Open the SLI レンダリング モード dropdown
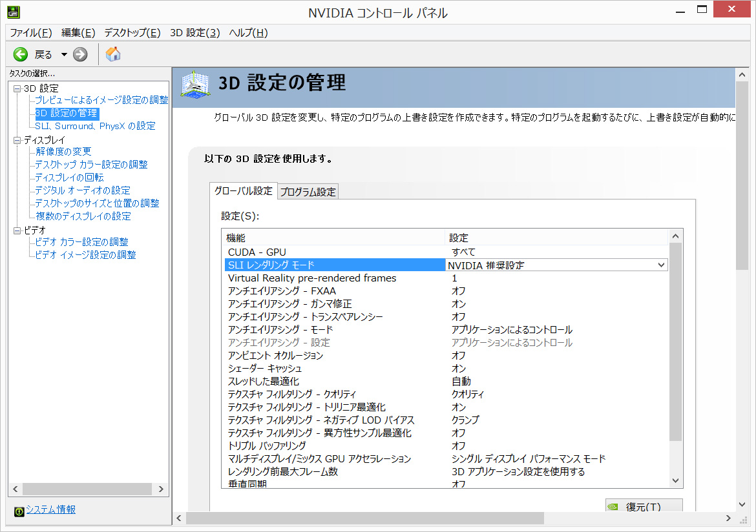Screen dimensions: 756x532 (660, 265)
